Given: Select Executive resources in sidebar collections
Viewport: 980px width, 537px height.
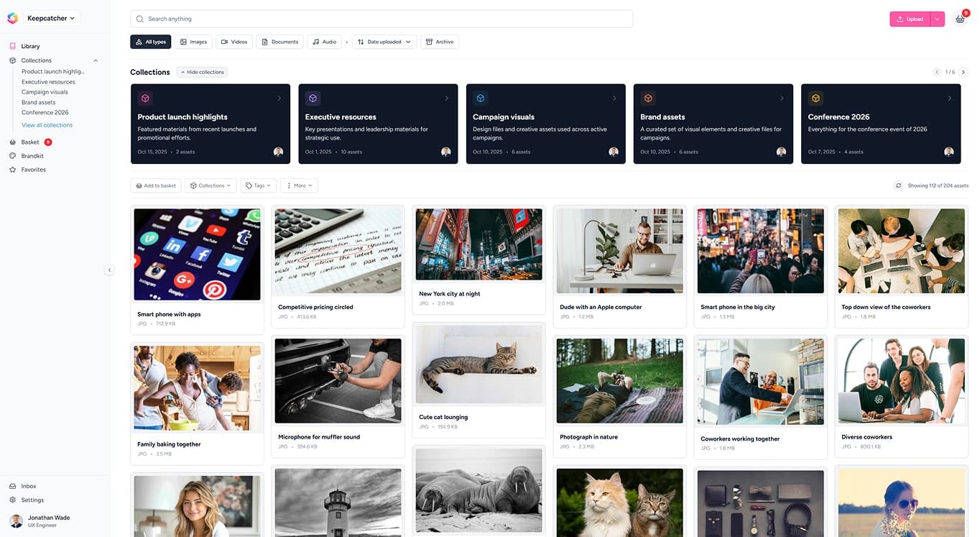Looking at the screenshot, I should pyautogui.click(x=48, y=82).
